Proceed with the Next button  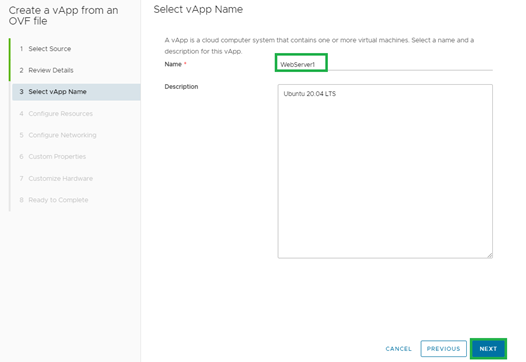point(488,349)
